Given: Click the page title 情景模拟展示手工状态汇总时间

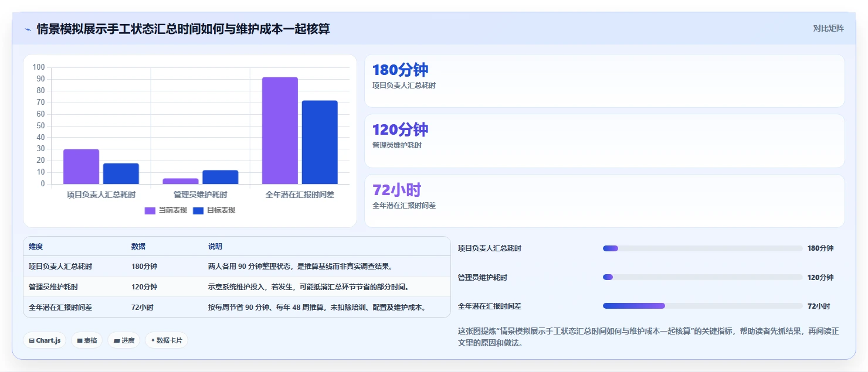Looking at the screenshot, I should pyautogui.click(x=183, y=29).
